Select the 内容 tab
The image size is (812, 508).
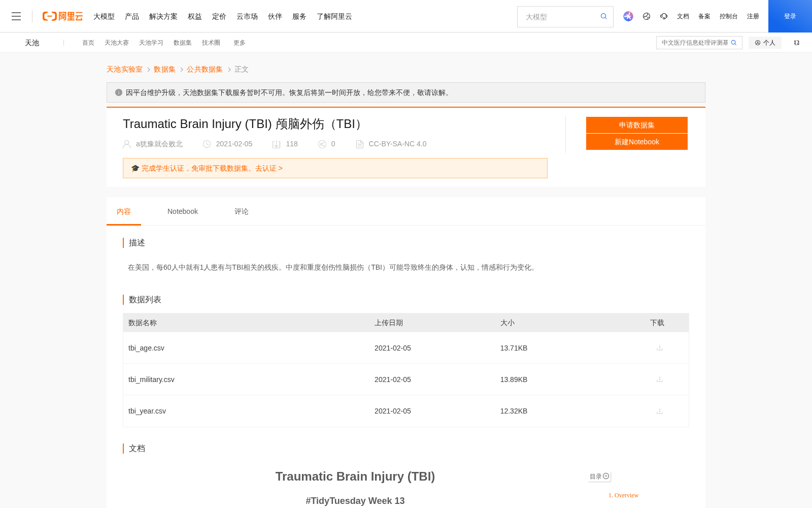pos(124,211)
